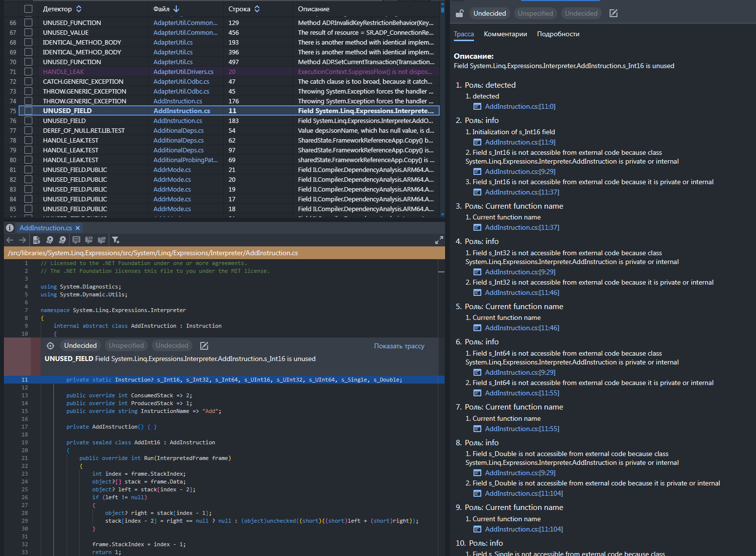Click the crosshair icon by the inline warning

(x=50, y=346)
